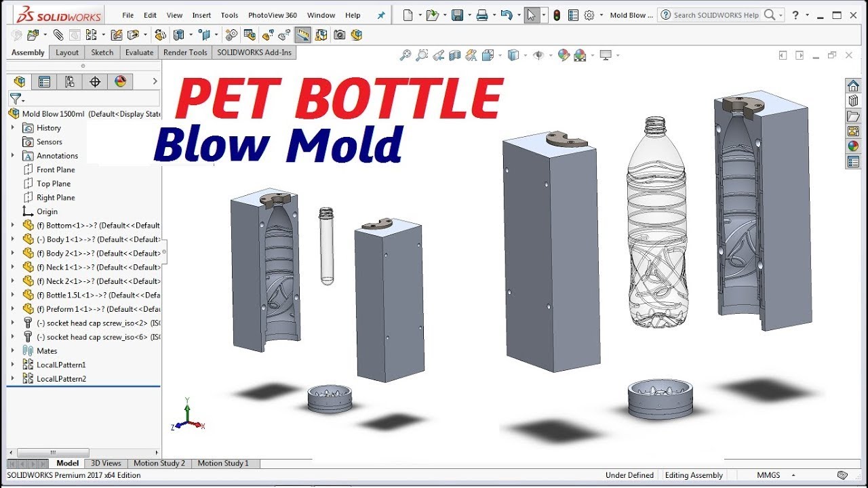This screenshot has height=488, width=868.
Task: Expand the History tree node
Action: (12, 127)
